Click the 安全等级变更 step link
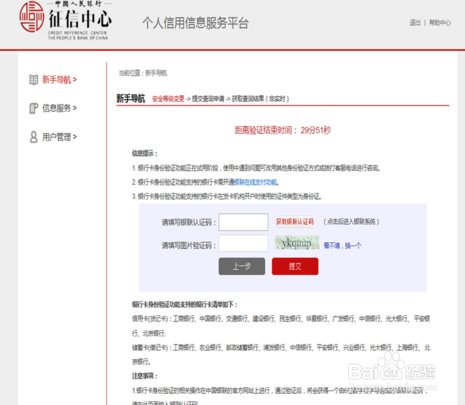Screen dimensions: 465x405 tap(168, 99)
